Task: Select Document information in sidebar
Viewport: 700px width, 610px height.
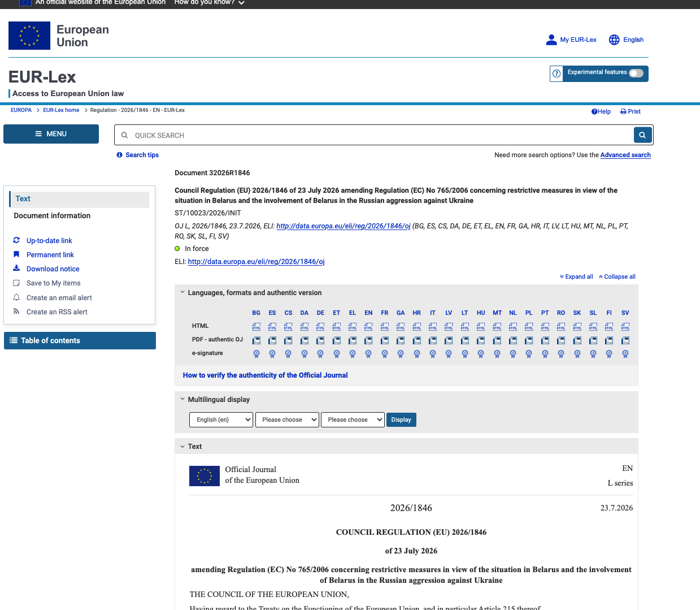Action: click(52, 215)
